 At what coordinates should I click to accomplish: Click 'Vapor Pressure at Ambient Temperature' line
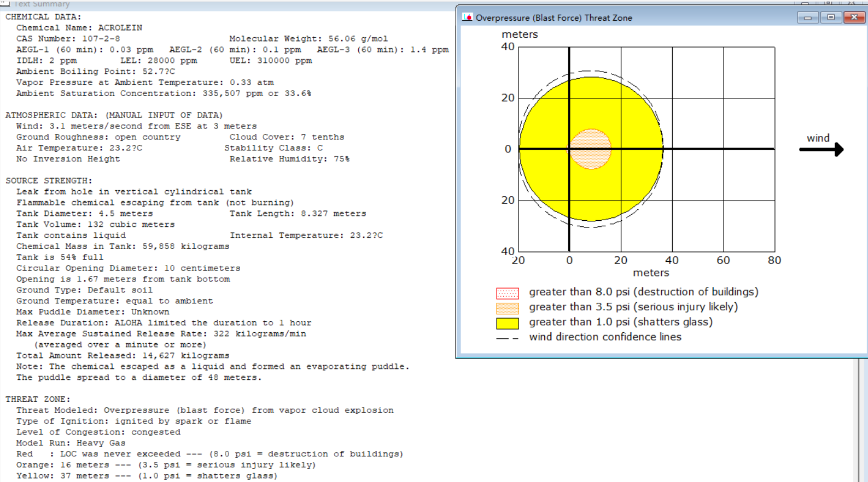[145, 82]
